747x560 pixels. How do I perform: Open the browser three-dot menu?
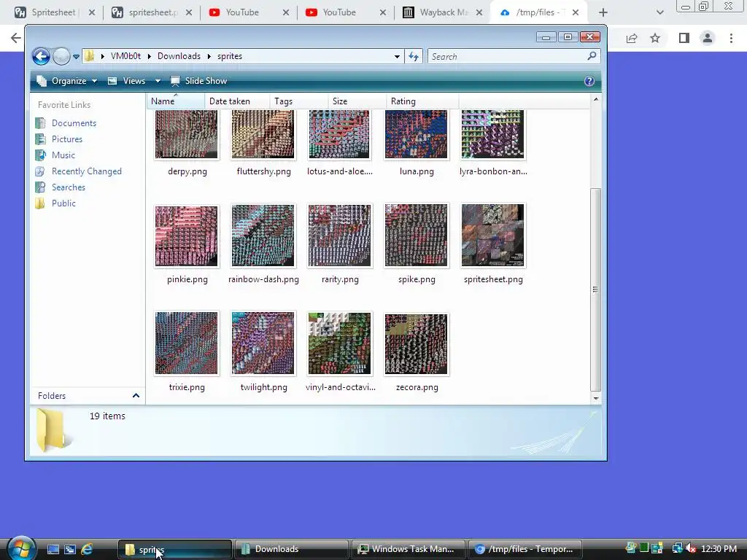point(731,38)
